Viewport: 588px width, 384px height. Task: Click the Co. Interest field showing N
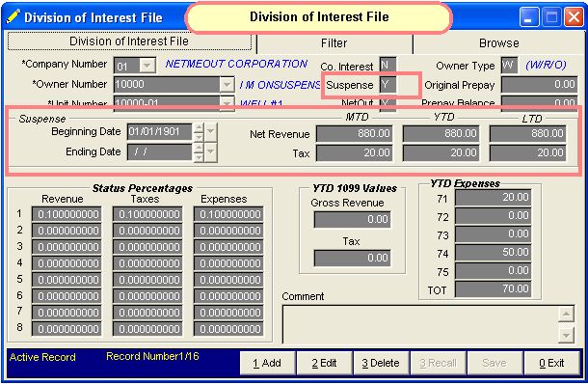(x=388, y=66)
